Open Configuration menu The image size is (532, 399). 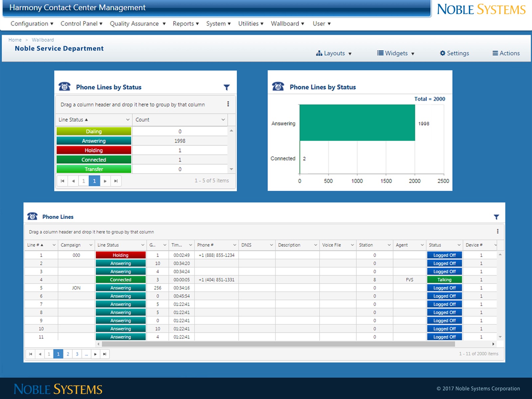(x=32, y=24)
